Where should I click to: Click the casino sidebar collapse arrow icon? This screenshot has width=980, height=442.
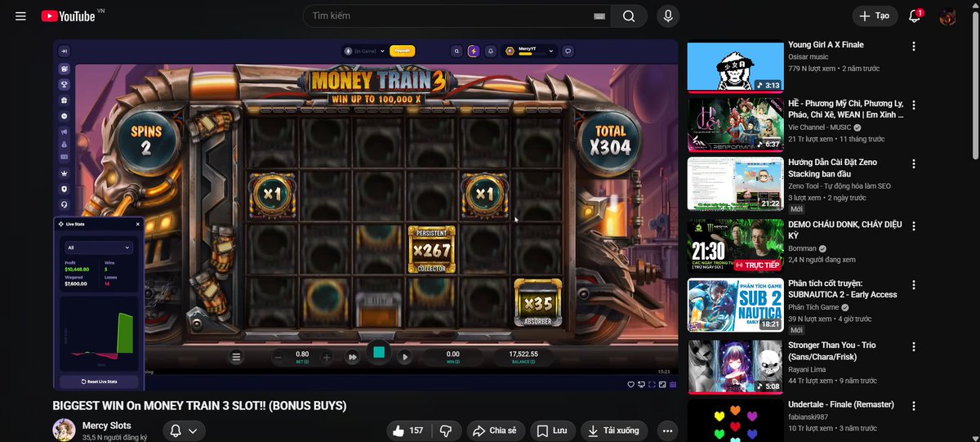pos(65,51)
